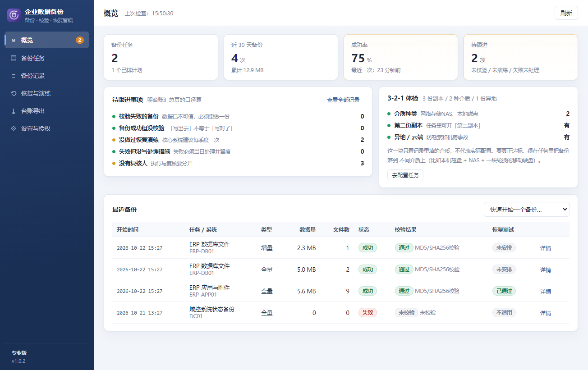Open the 备份任务 menu item
The height and width of the screenshot is (370, 588).
coord(47,58)
